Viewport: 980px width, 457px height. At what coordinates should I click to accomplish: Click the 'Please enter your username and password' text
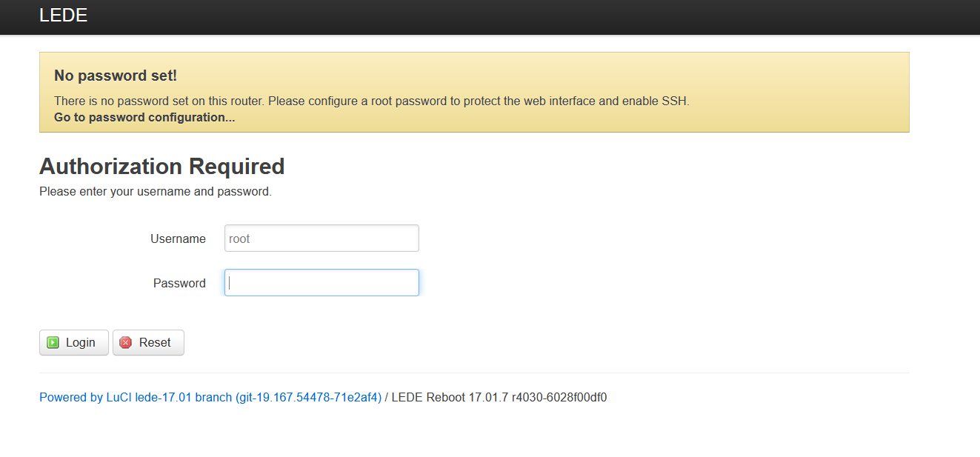tap(156, 192)
